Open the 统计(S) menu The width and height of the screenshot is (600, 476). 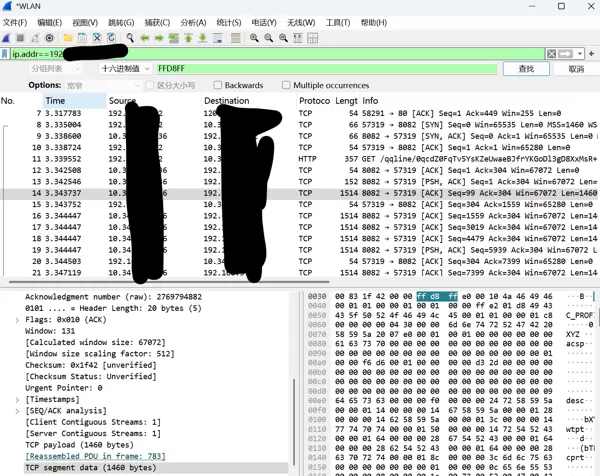pos(229,22)
